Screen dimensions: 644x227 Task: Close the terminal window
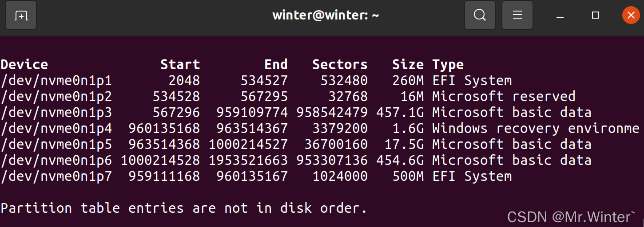pos(631,16)
